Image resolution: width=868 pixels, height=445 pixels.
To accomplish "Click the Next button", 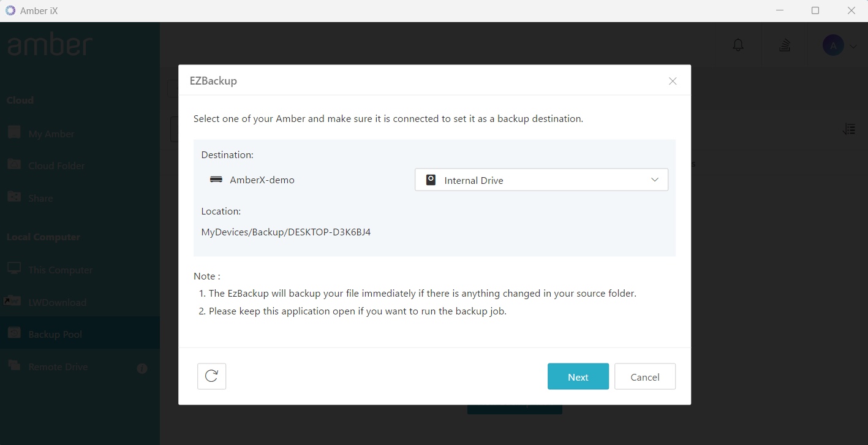I will pos(578,376).
